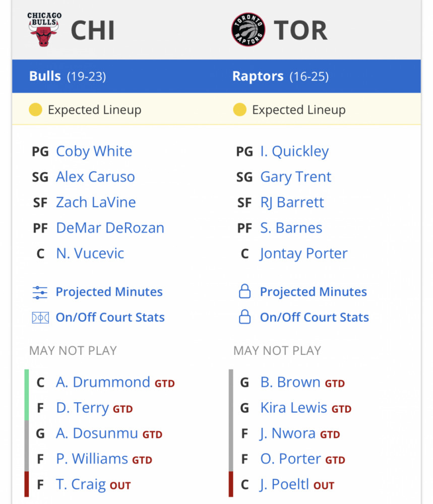Click T. Craig listed as OUT

click(x=81, y=484)
